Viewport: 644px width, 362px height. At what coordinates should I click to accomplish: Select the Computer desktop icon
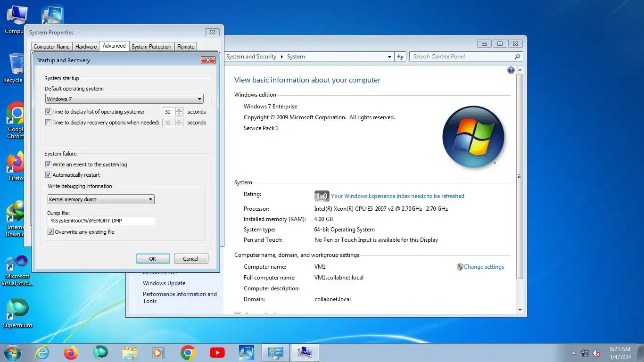coord(16,20)
